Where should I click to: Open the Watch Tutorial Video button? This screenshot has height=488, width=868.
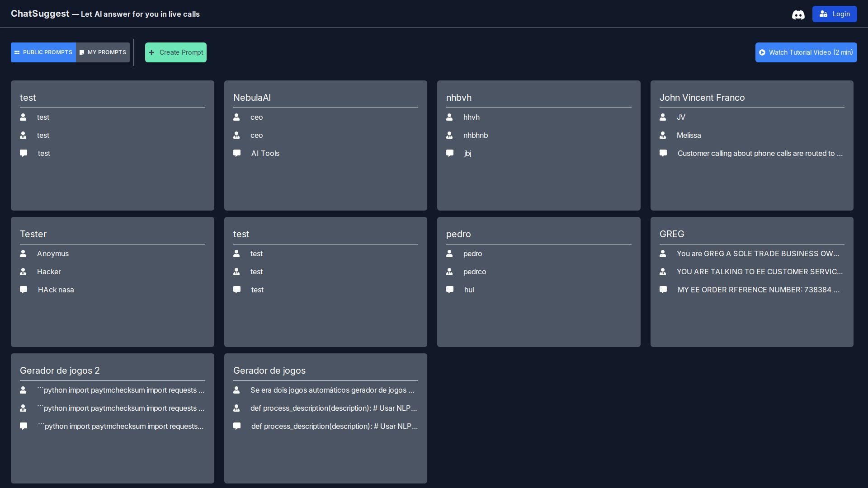pos(806,52)
